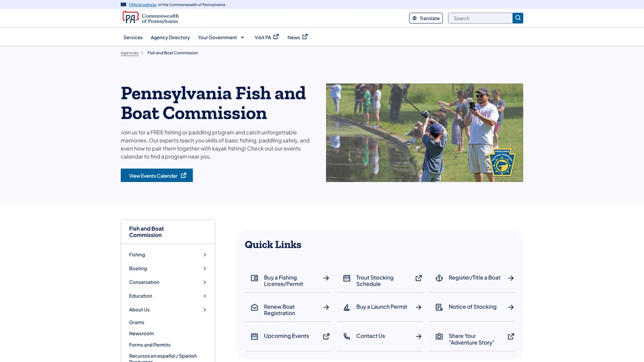Open the Your Government menu
Viewport: 644px width, 362px height.
[217, 38]
